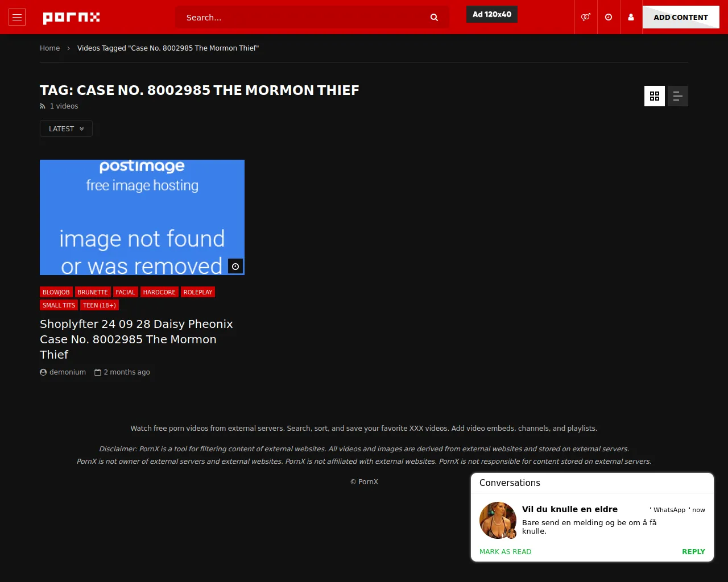The image size is (728, 582).
Task: Click the Home breadcrumb link
Action: 49,48
